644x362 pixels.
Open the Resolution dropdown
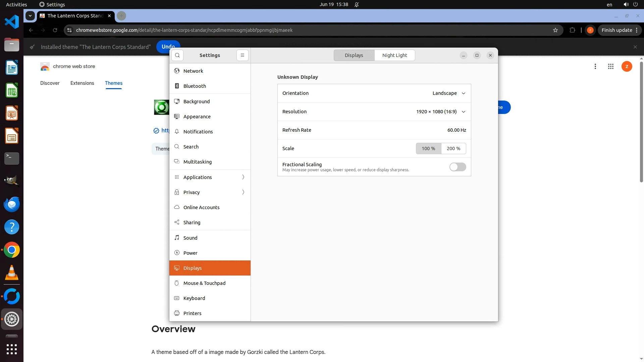tap(441, 112)
